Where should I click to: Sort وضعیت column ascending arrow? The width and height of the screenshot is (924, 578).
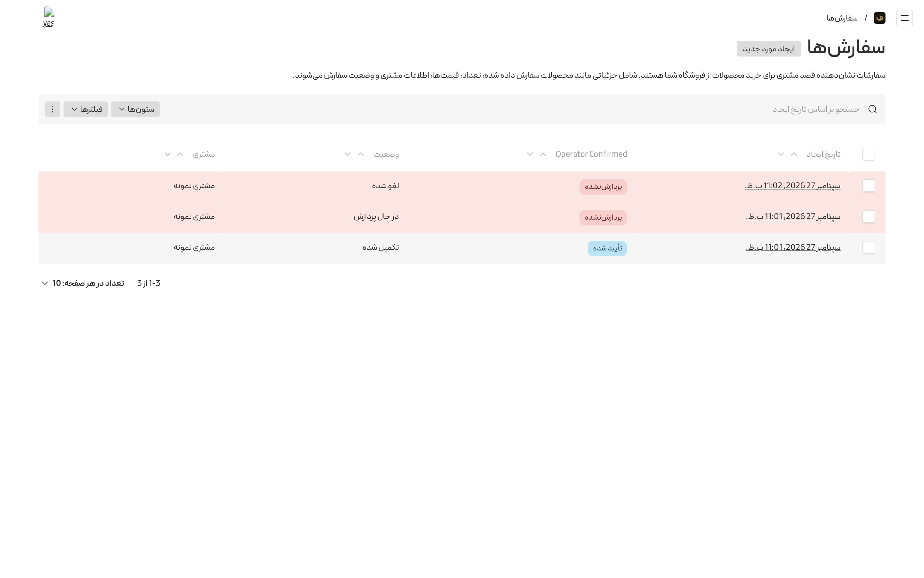(x=360, y=154)
